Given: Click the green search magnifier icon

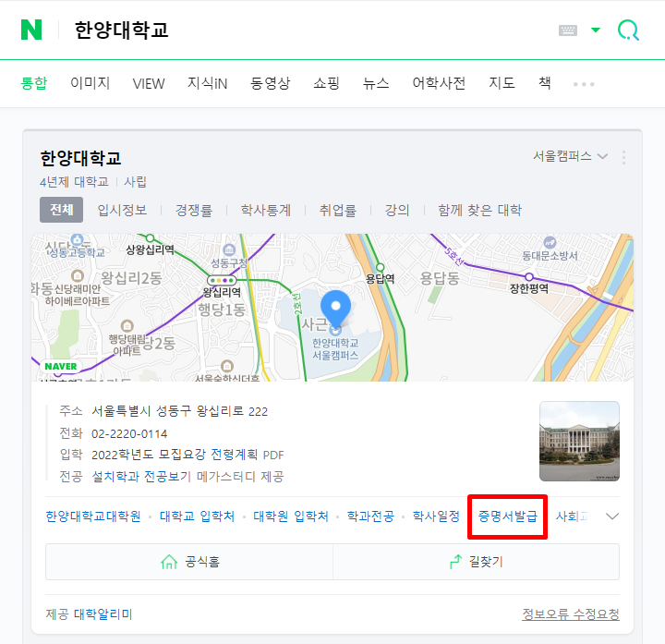Looking at the screenshot, I should (628, 30).
